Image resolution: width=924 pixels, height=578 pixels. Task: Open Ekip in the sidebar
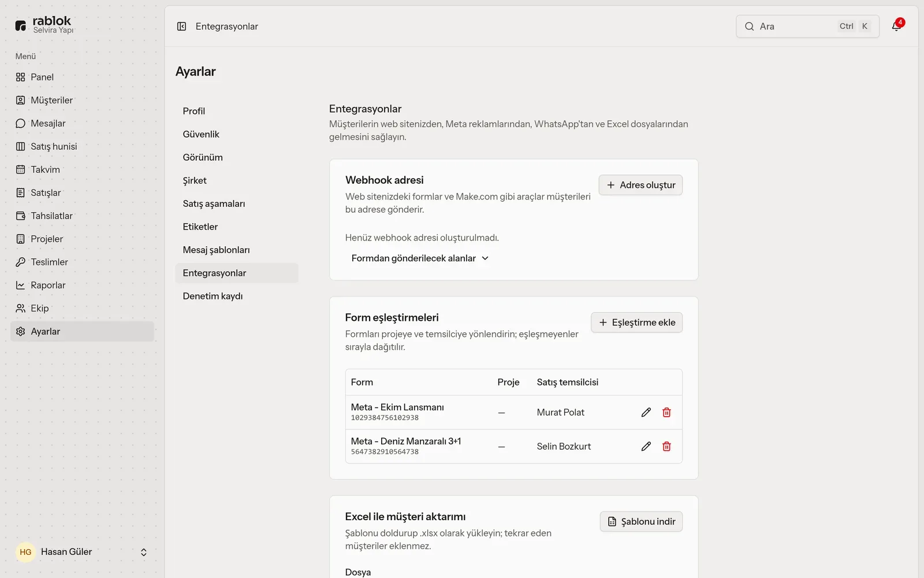pyautogui.click(x=82, y=308)
